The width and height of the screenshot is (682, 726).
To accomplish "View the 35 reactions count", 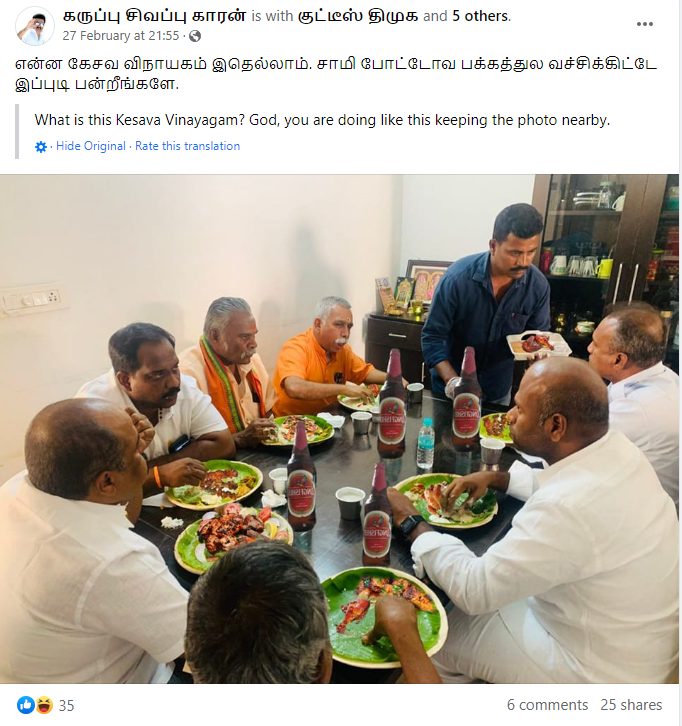I will (x=66, y=705).
